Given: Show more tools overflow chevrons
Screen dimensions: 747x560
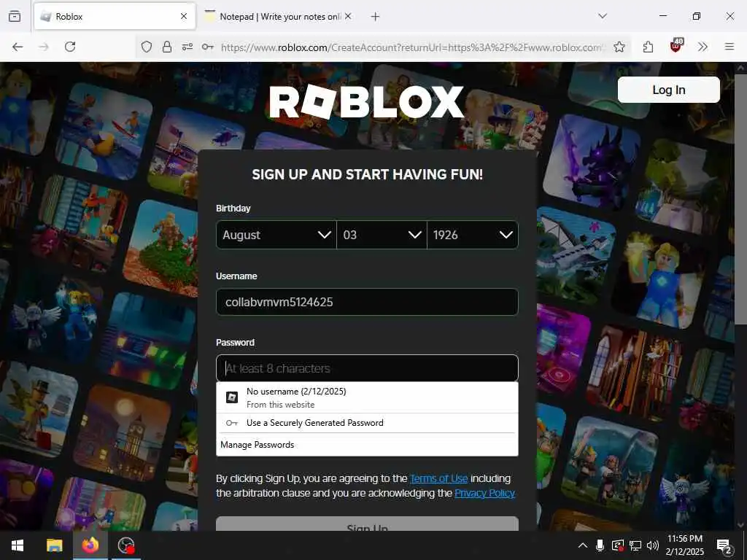Looking at the screenshot, I should (703, 47).
